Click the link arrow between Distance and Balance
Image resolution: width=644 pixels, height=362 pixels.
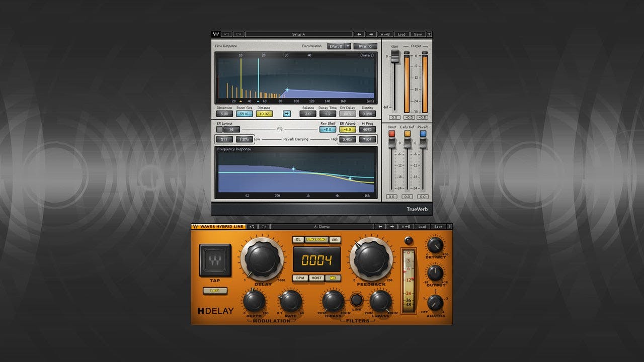287,114
